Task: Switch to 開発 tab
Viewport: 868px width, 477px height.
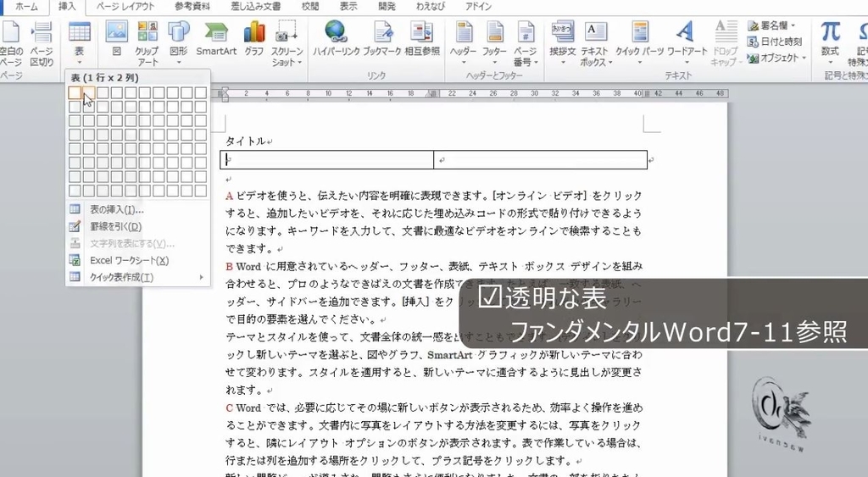Action: 387,7
